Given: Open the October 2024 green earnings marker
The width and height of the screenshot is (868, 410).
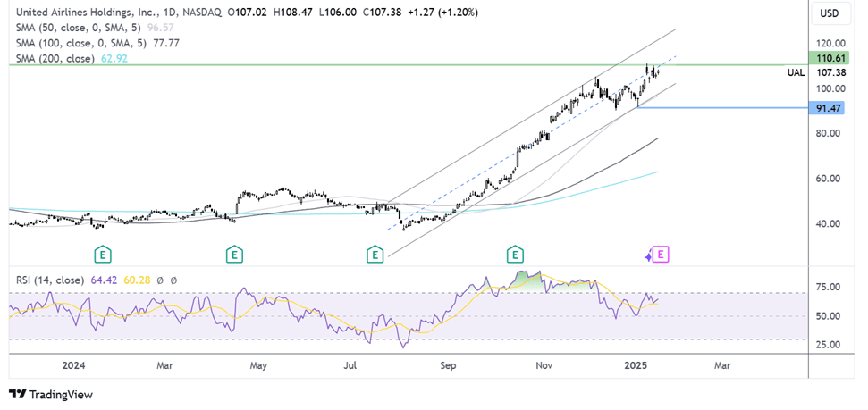Looking at the screenshot, I should click(516, 255).
